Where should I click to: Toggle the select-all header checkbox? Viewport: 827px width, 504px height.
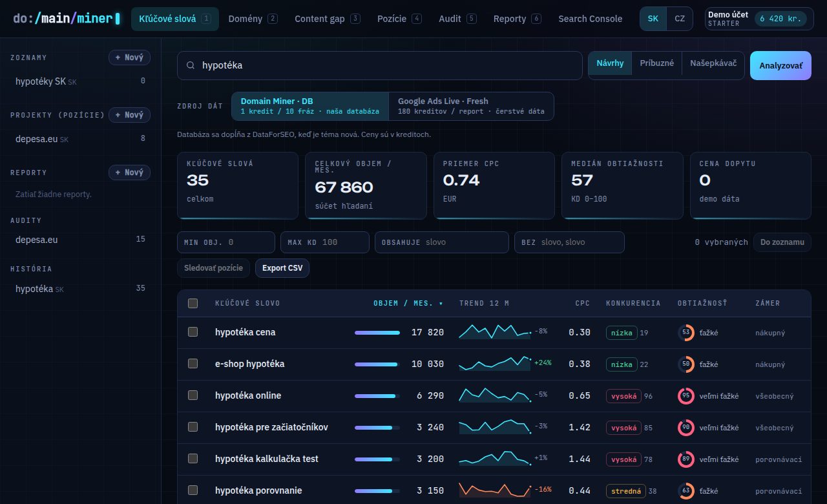[193, 303]
